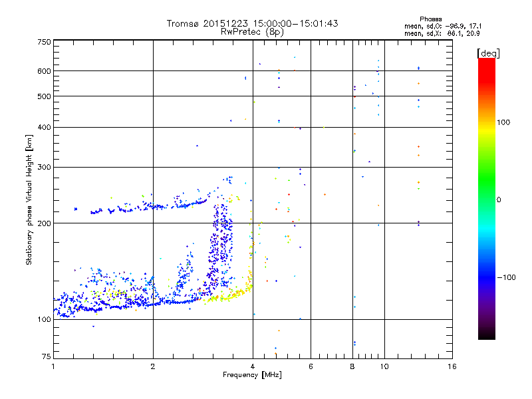Click the x-axis tick label 2
This screenshot has width=532, height=399.
point(153,366)
